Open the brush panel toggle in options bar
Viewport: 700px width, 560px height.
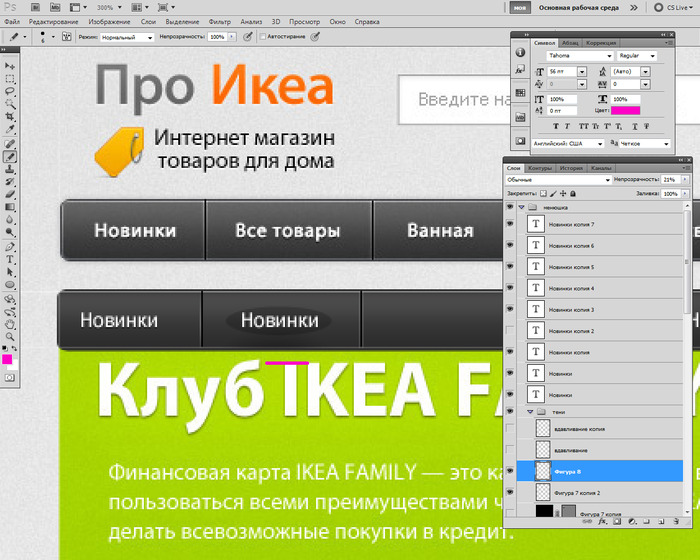coord(67,37)
